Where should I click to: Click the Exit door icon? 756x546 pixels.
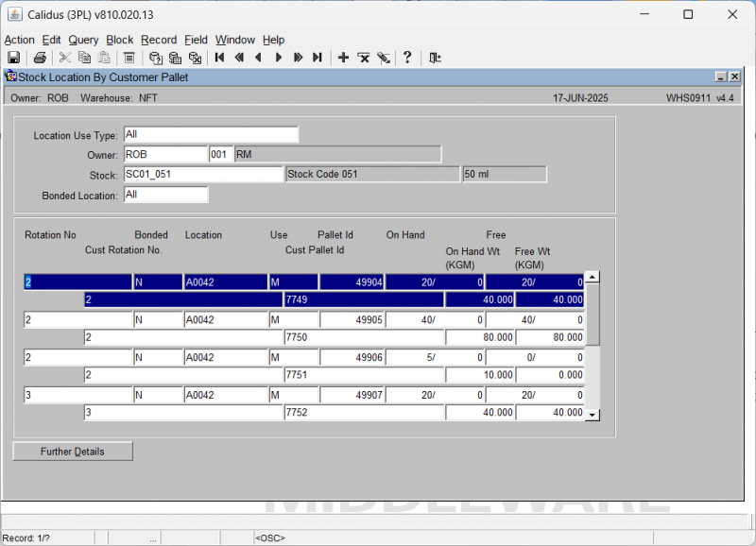tap(435, 58)
